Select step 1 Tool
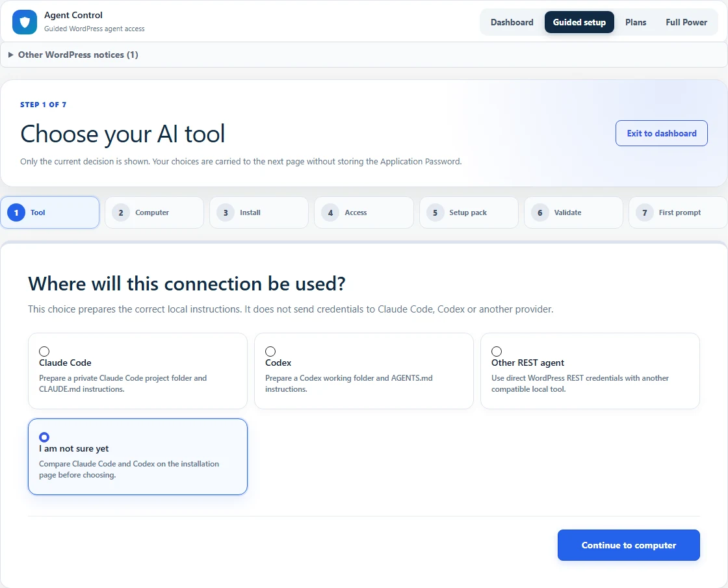728x588 pixels. coord(49,212)
